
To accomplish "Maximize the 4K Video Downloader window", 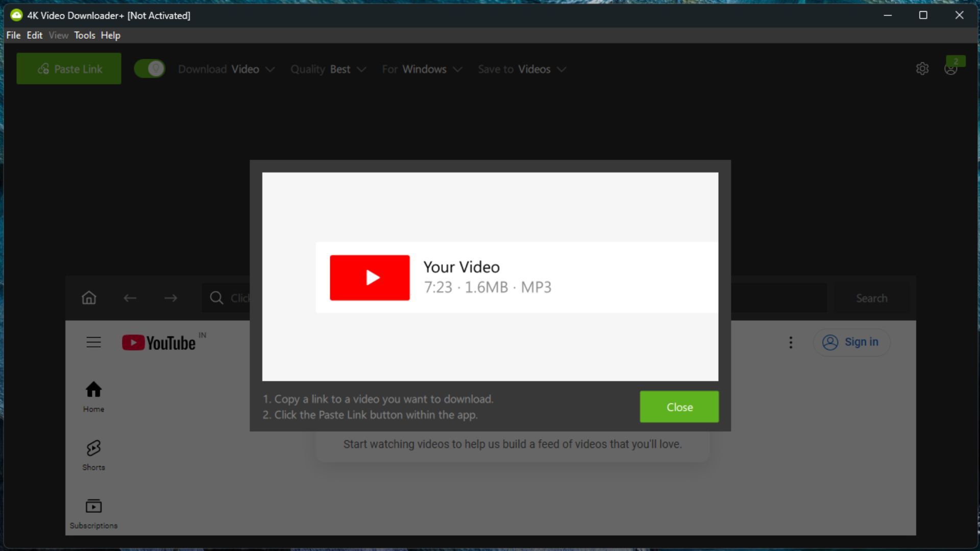I will click(923, 15).
